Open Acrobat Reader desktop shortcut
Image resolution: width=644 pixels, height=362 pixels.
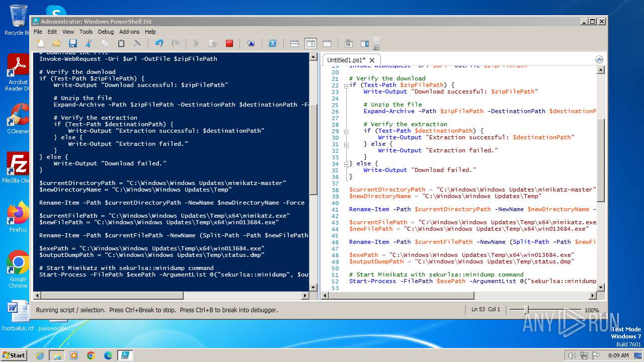point(18,73)
